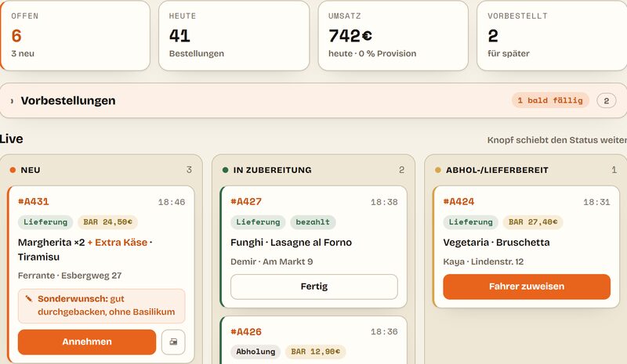Click order number #A426
Image resolution: width=627 pixels, height=364 pixels.
pyautogui.click(x=246, y=332)
